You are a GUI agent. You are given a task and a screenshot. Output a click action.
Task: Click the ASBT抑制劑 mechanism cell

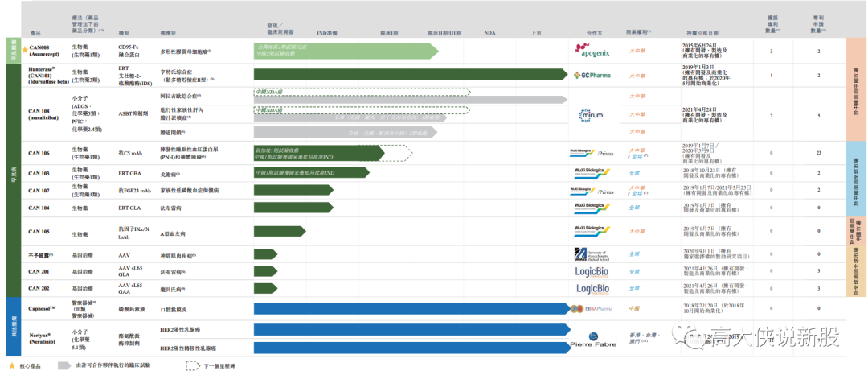pos(133,114)
